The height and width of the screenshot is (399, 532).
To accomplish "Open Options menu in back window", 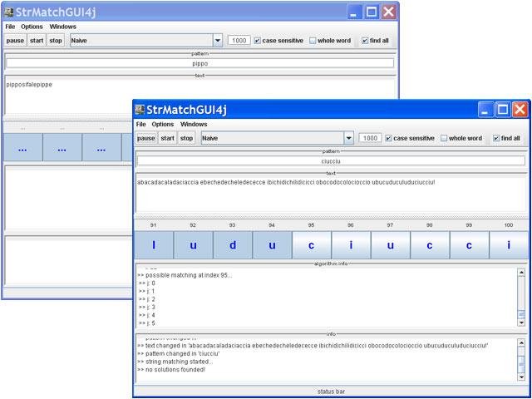I will pos(32,27).
